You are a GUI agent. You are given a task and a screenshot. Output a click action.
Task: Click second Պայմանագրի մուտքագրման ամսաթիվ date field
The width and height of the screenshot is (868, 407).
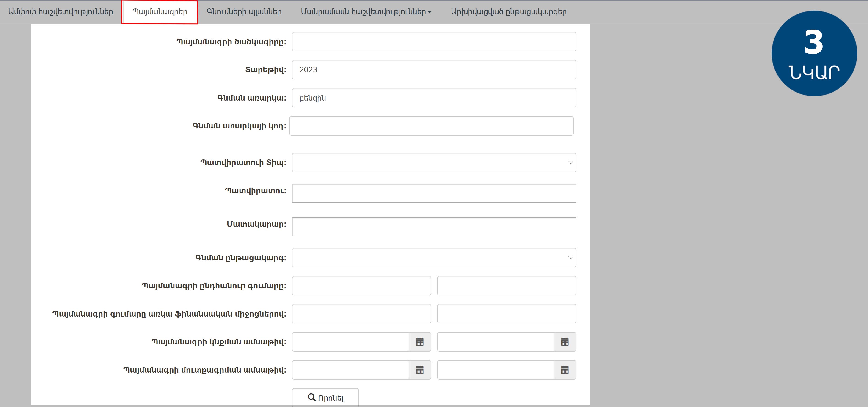point(495,370)
